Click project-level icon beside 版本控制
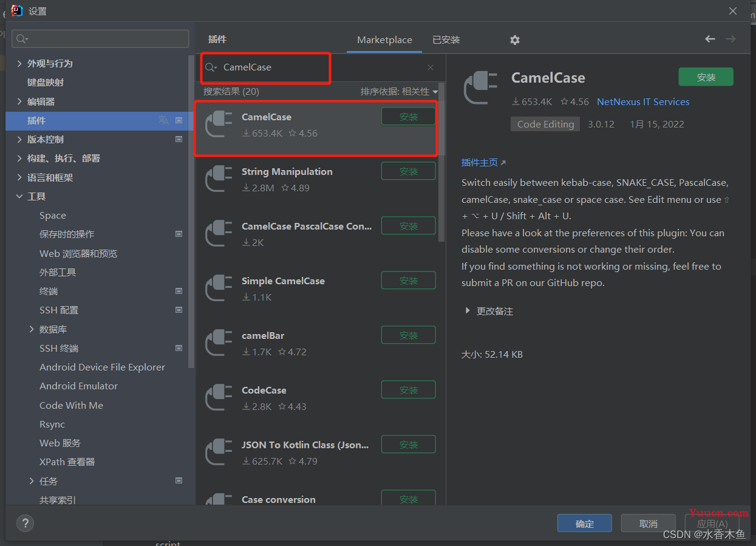Viewport: 756px width, 546px height. click(x=179, y=139)
